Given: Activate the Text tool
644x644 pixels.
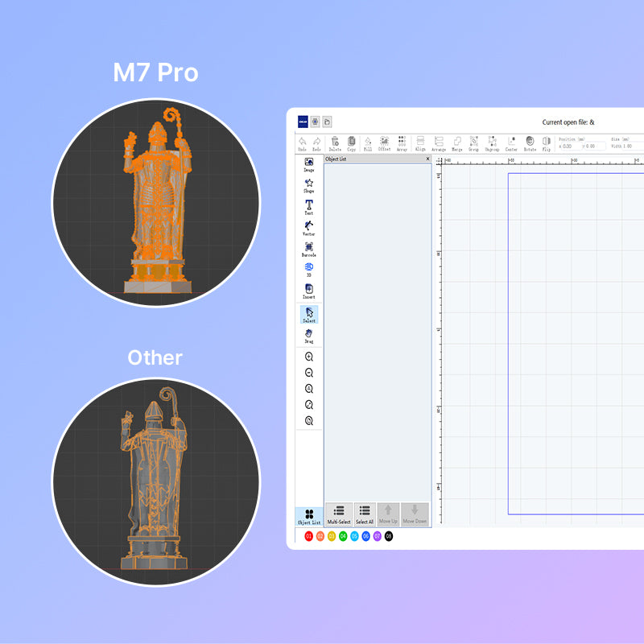Looking at the screenshot, I should point(309,206).
